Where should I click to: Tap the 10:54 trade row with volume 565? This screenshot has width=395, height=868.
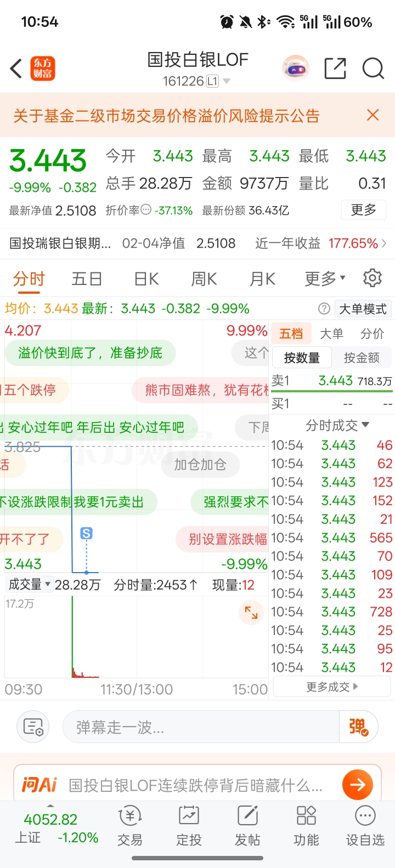[332, 538]
